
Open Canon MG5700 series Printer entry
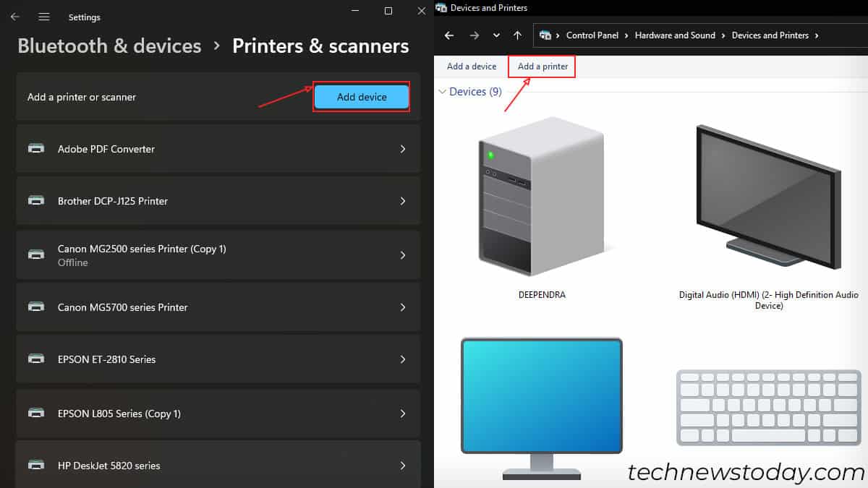(218, 307)
